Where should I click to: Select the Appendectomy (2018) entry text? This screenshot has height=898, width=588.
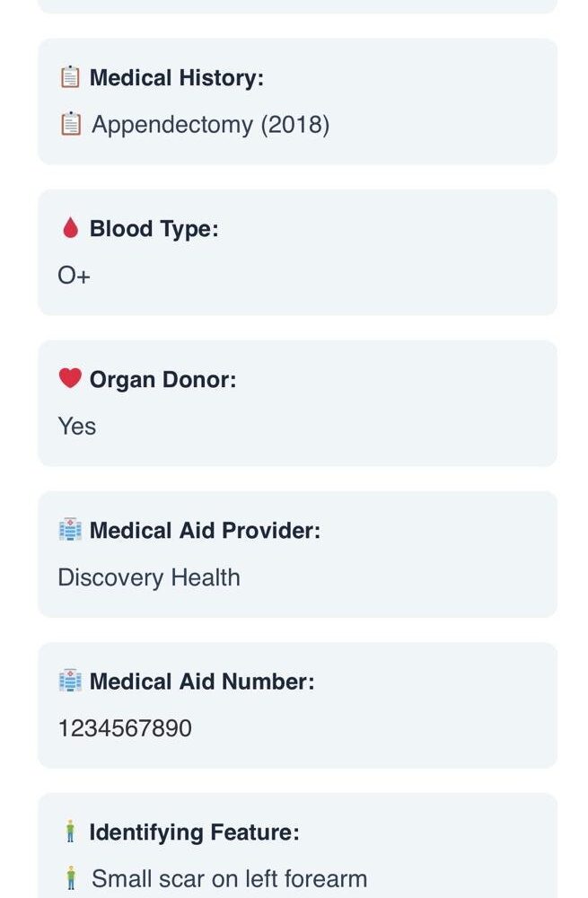coord(211,125)
